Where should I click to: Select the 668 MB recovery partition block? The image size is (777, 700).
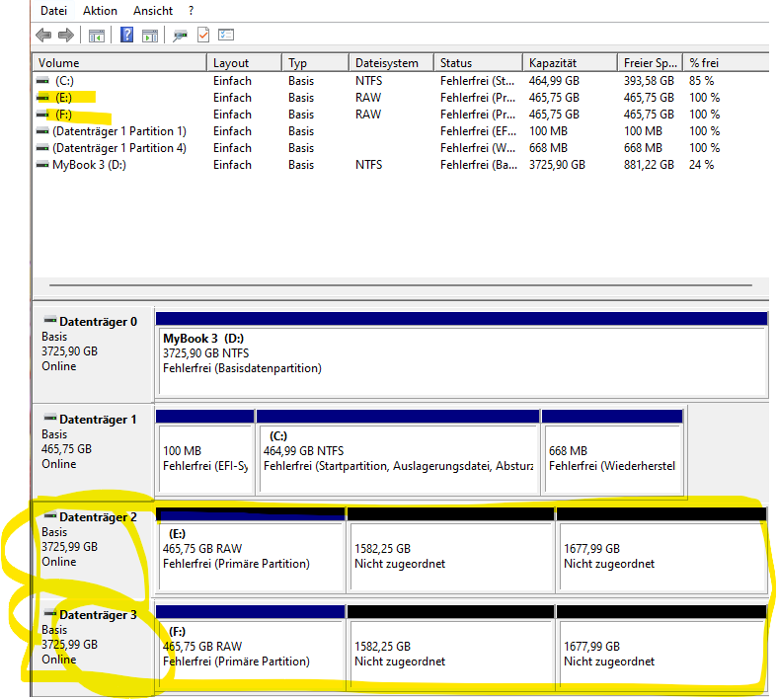tap(612, 452)
